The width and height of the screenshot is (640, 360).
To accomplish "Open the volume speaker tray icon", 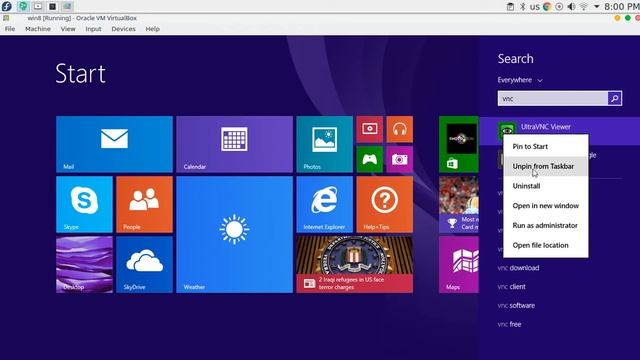I will 571,7.
